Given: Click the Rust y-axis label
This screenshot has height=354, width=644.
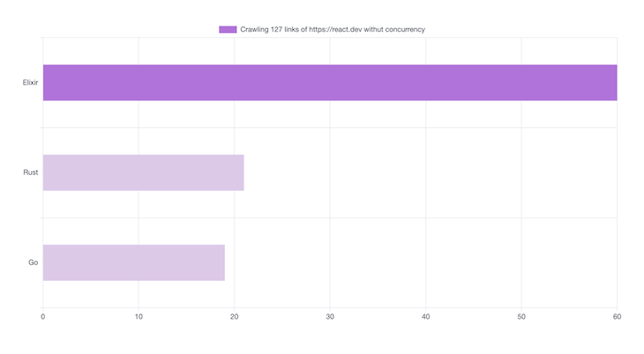Looking at the screenshot, I should tap(30, 173).
